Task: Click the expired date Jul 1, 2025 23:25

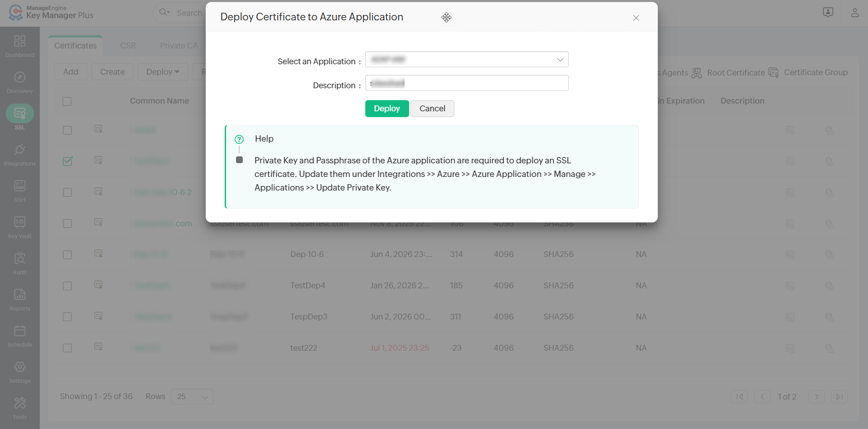Action: point(400,348)
